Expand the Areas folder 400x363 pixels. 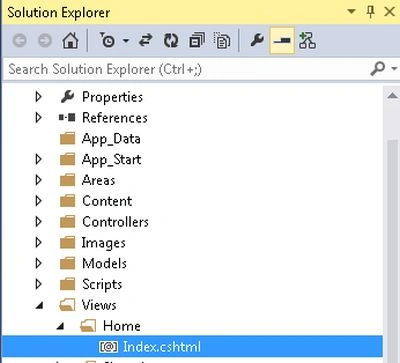pos(39,180)
